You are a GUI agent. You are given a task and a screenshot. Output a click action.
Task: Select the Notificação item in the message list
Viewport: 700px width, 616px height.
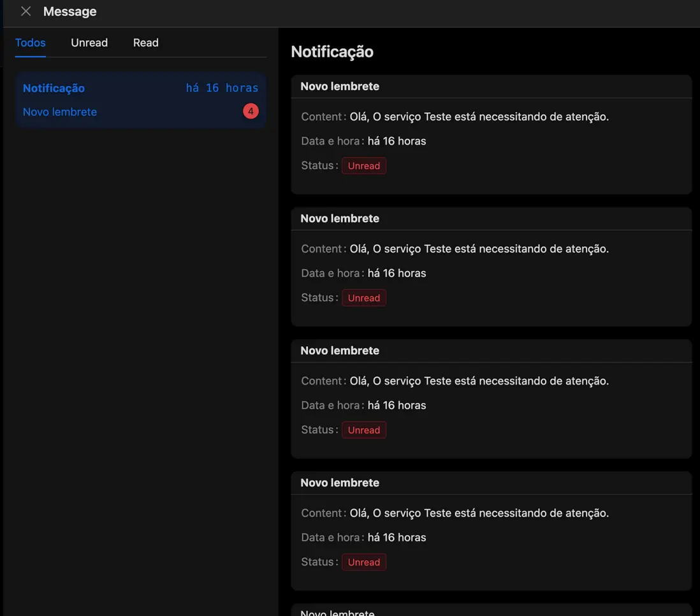[54, 88]
